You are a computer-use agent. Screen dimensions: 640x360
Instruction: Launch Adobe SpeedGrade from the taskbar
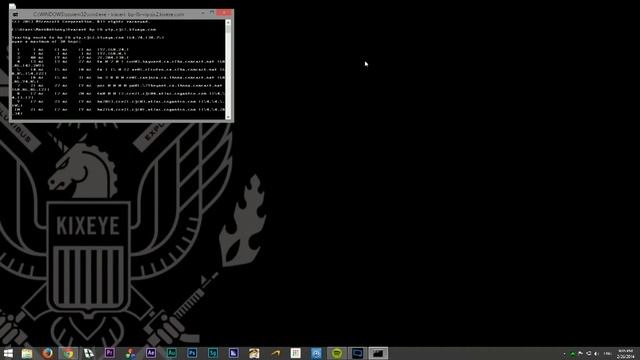point(213,353)
